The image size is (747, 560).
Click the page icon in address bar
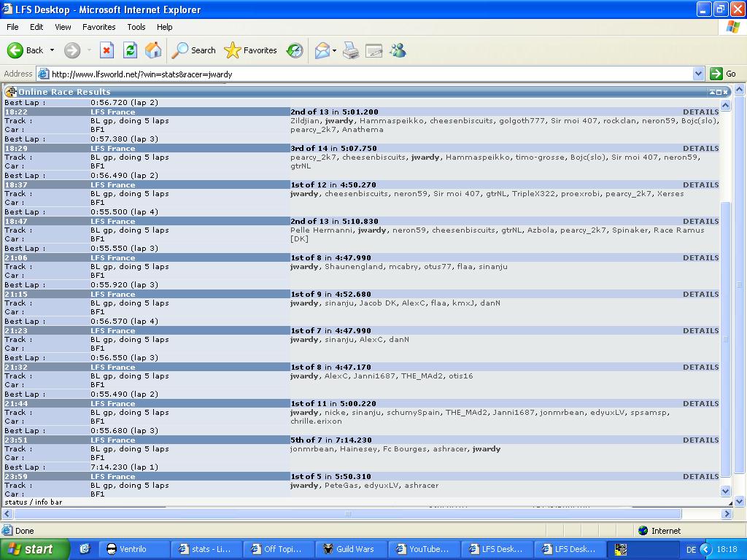43,74
